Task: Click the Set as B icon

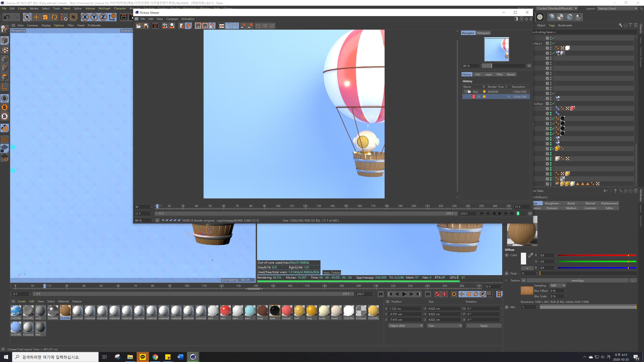Action: 250,26
